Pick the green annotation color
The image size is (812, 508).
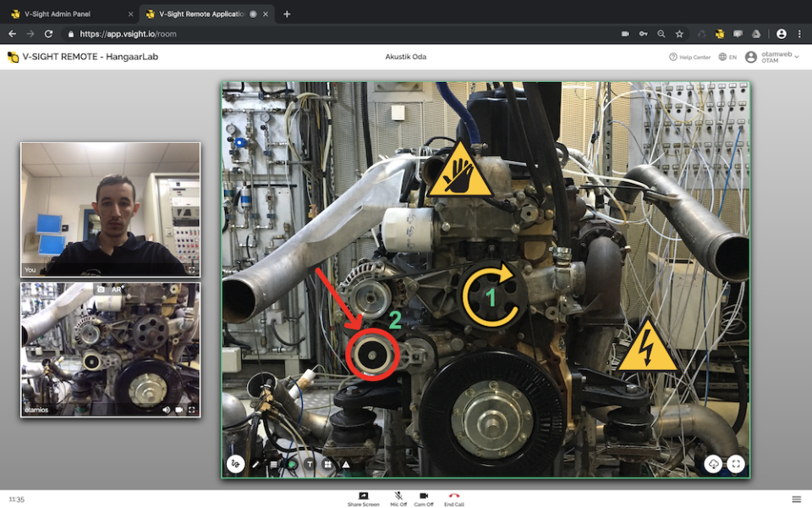coord(292,464)
